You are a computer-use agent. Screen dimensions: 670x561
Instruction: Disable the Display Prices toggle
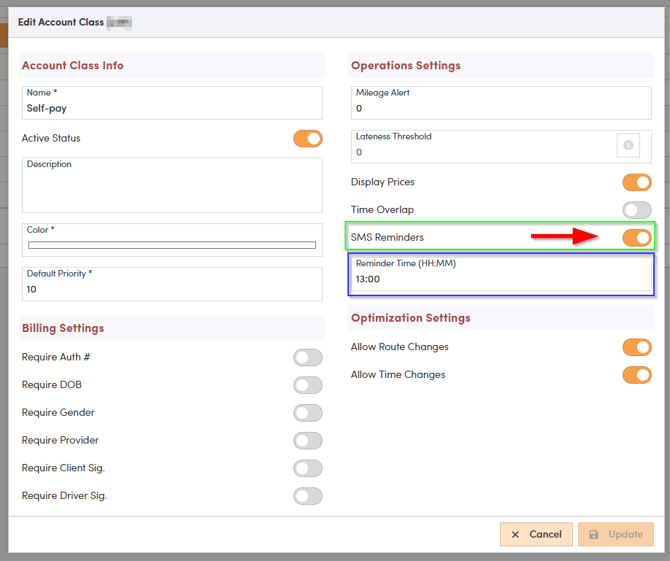[x=636, y=182]
